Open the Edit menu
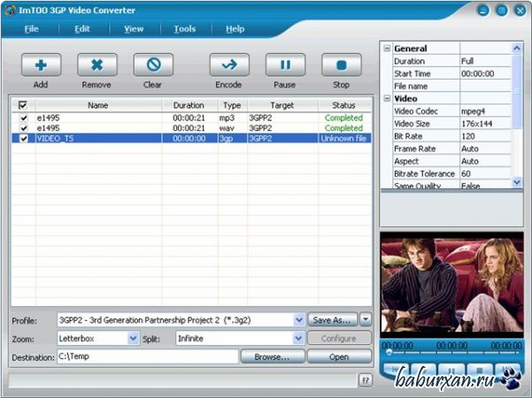 [82, 28]
